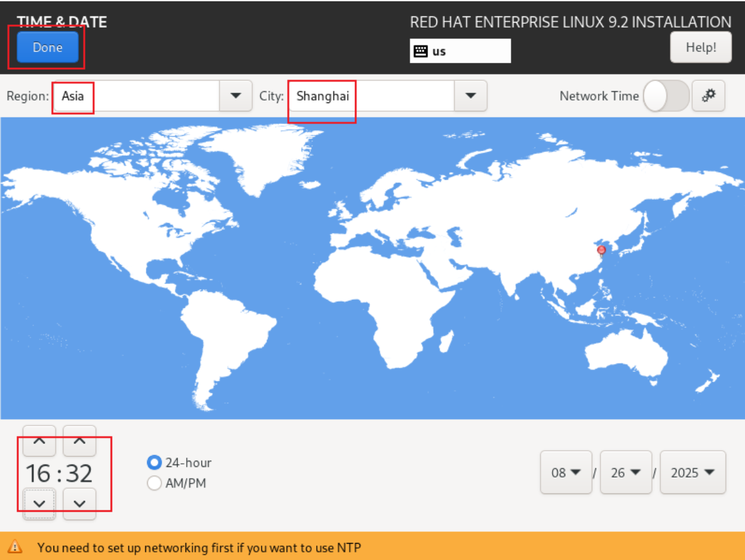Click the red location pin on map

pyautogui.click(x=601, y=250)
